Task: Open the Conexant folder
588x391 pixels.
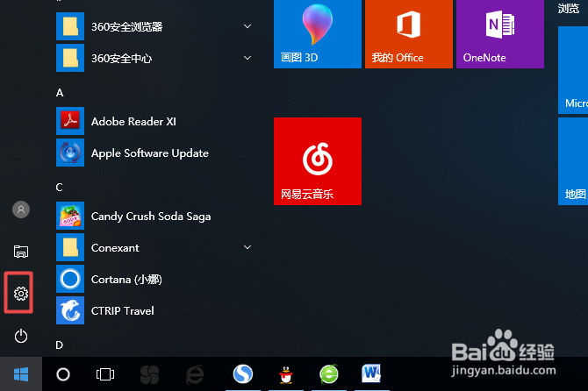Action: (155, 247)
